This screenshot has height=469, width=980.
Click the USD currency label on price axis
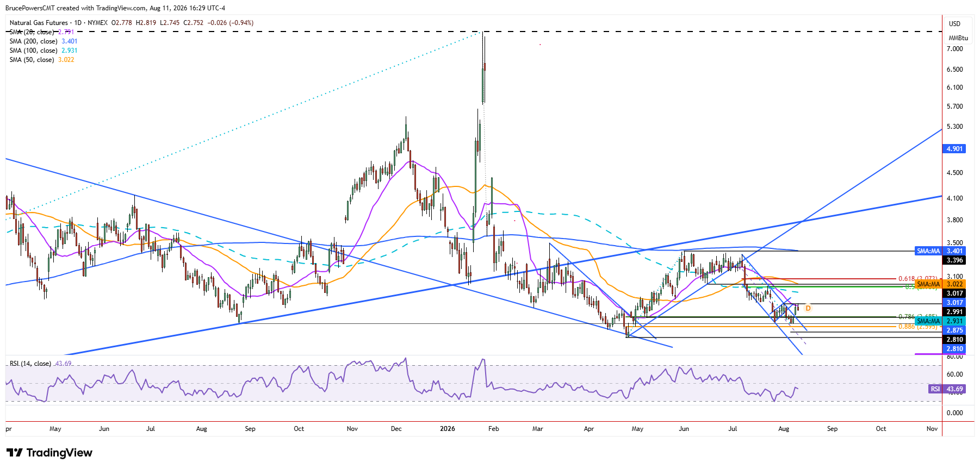click(x=954, y=24)
